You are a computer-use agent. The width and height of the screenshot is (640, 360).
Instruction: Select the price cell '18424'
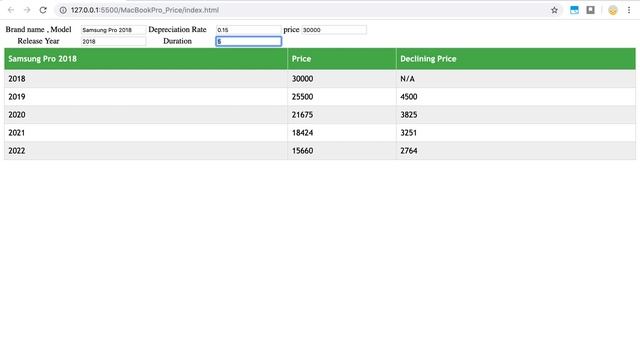coord(342,133)
